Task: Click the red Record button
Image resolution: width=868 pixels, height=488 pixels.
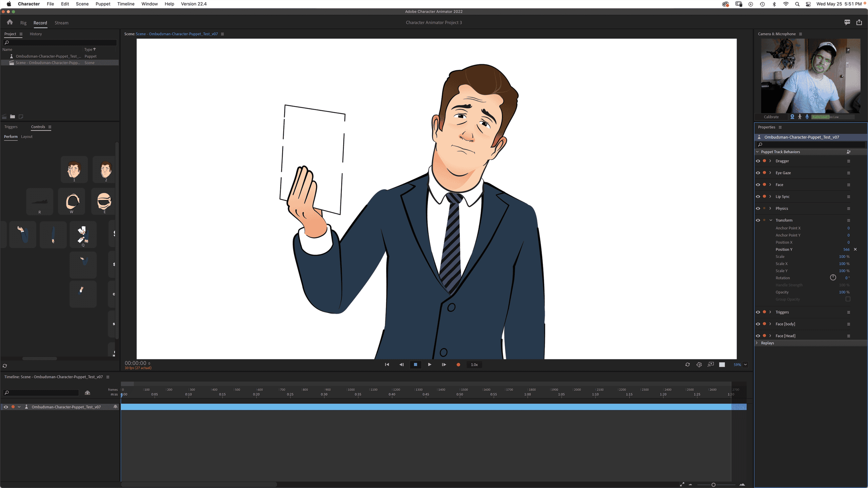Action: [458, 365]
